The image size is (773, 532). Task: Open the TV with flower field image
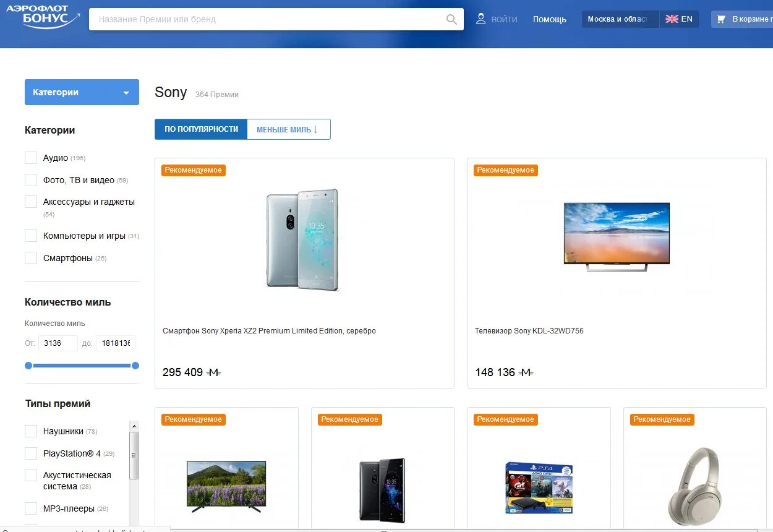226,486
